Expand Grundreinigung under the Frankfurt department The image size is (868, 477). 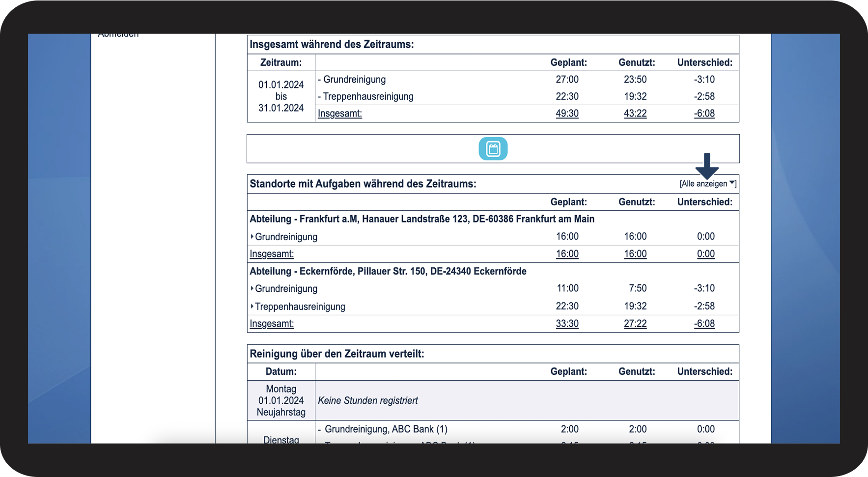pos(285,237)
